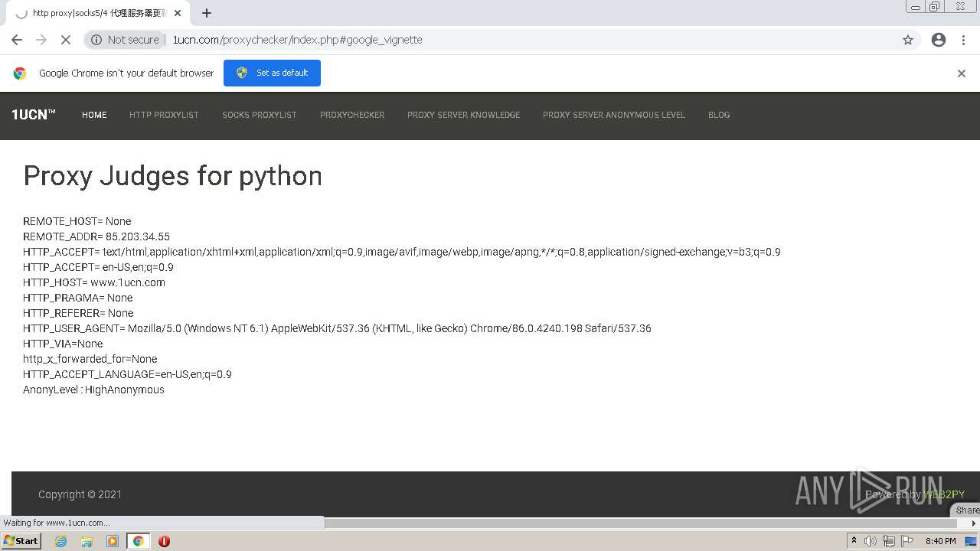Open the BLOG nav item
The image size is (980, 551).
(x=719, y=115)
